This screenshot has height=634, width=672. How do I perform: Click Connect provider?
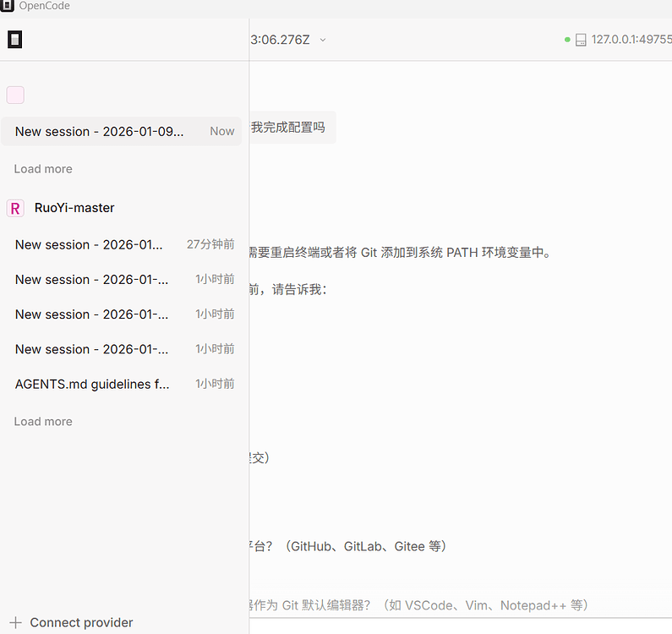coord(81,622)
